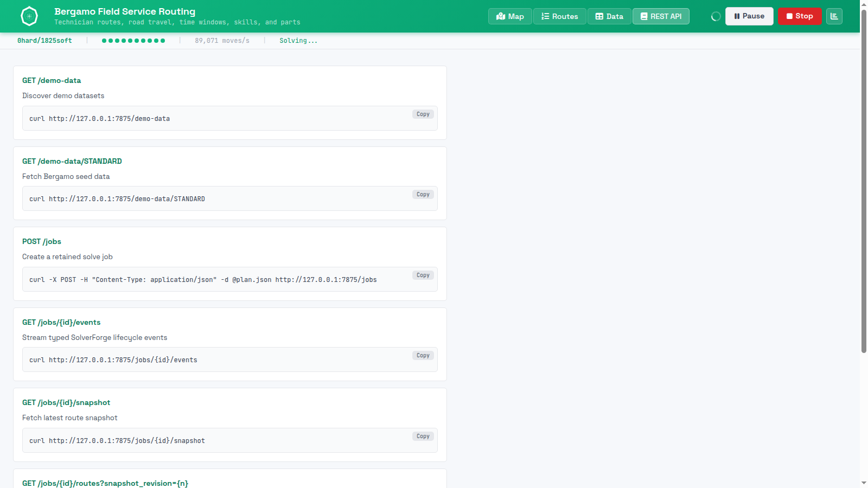868x488 pixels.
Task: Click the GET /jobs/{id}/snapshot heading
Action: click(x=66, y=402)
